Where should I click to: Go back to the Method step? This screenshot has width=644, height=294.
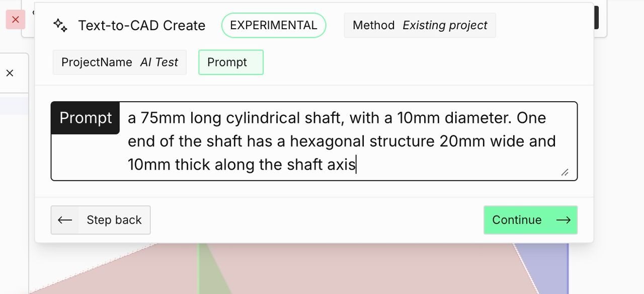[420, 25]
